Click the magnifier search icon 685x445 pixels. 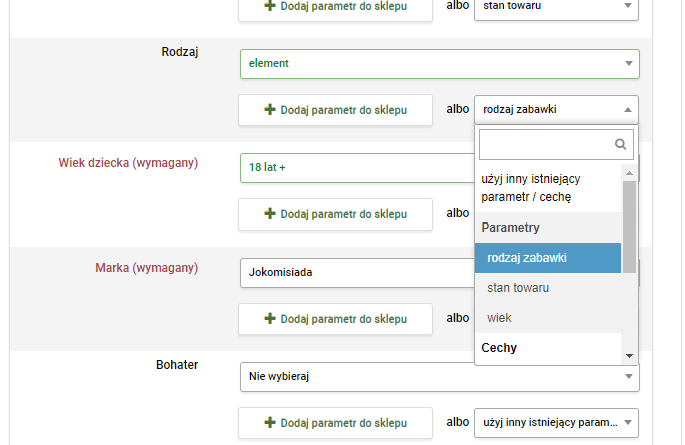point(620,145)
